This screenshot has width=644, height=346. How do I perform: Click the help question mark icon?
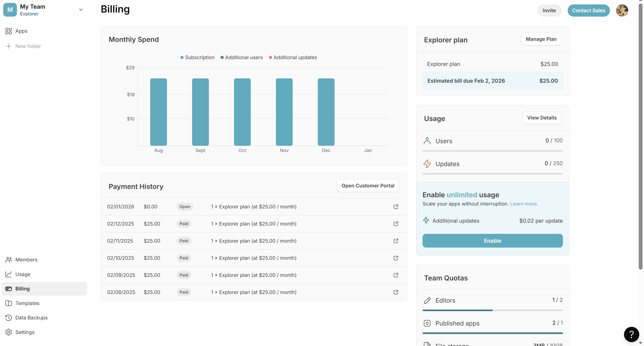point(631,334)
